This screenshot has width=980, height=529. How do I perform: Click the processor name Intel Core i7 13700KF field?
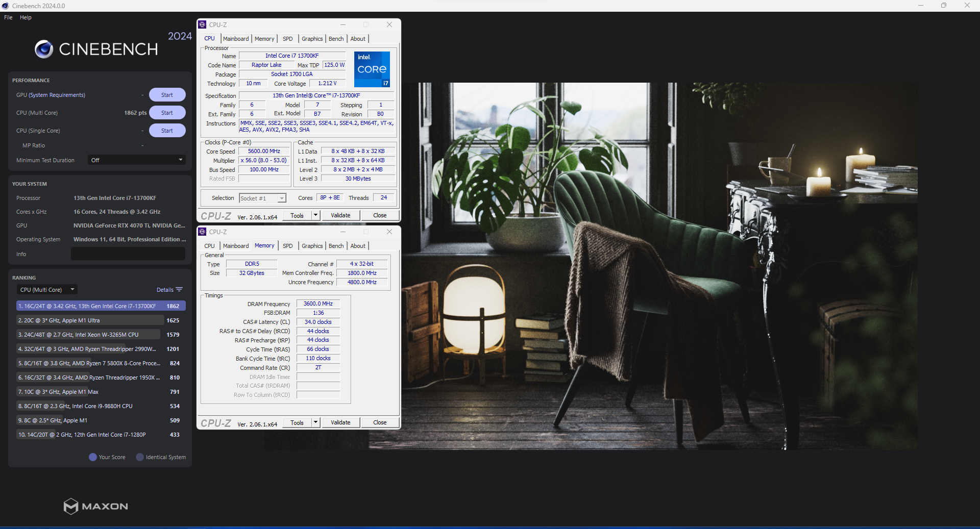click(292, 56)
